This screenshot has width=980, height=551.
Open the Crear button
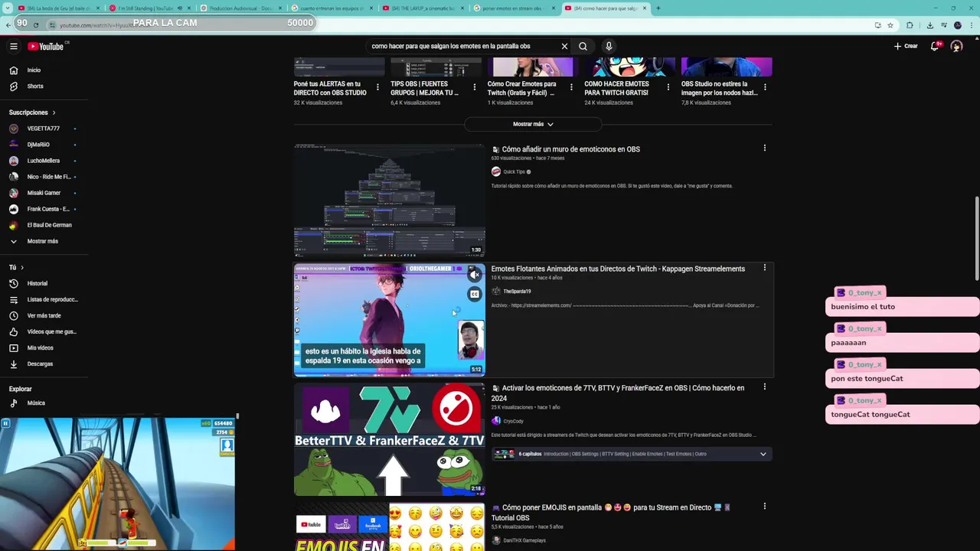pos(906,46)
